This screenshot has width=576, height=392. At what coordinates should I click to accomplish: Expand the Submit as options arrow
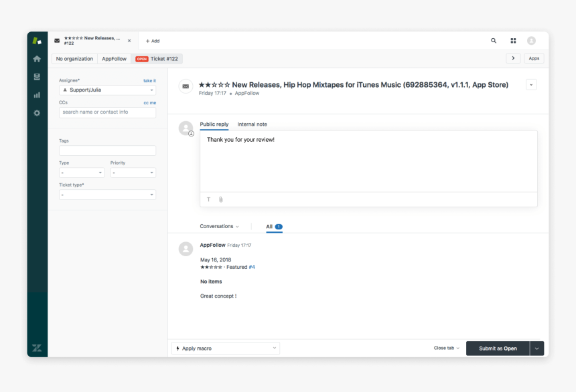pos(536,349)
